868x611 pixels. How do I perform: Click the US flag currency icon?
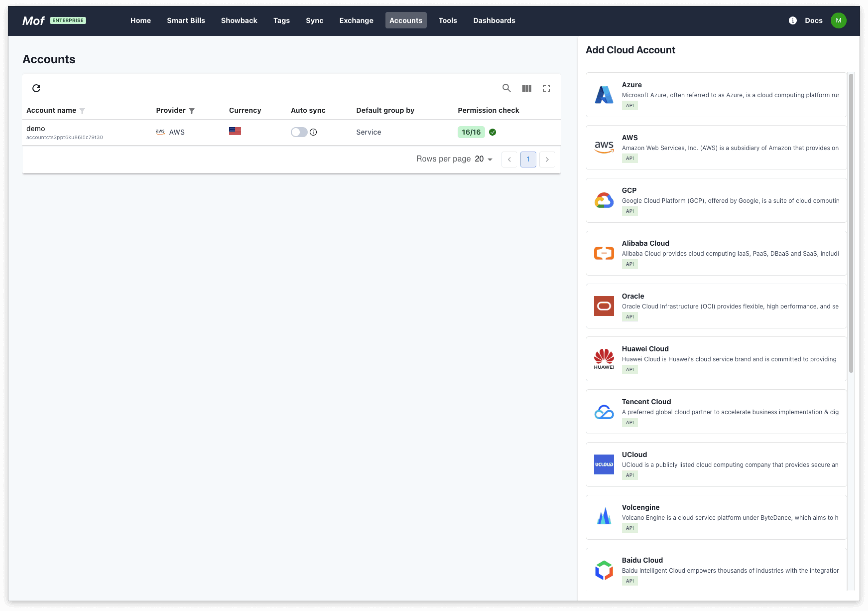[235, 131]
